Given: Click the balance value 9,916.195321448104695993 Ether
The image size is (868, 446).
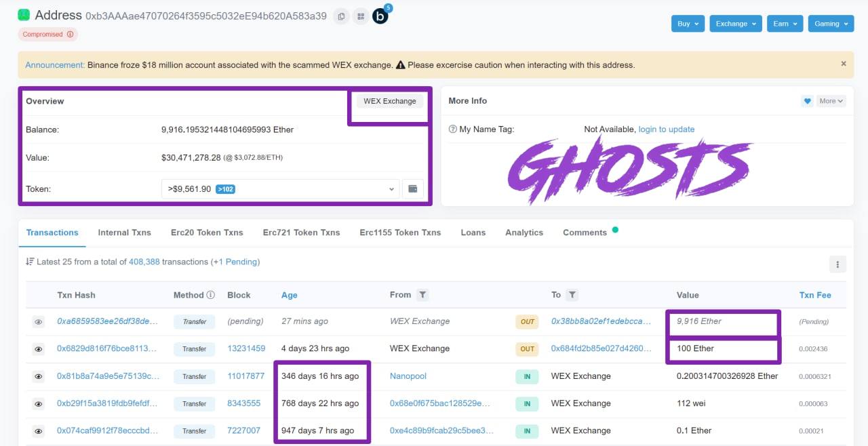Looking at the screenshot, I should [227, 129].
